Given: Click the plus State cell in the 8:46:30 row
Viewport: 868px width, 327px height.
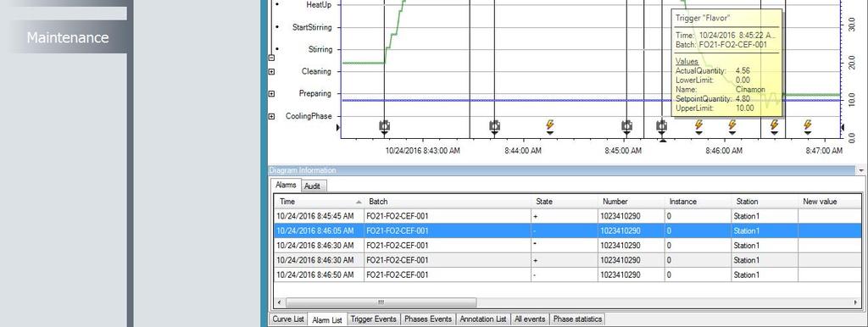Looking at the screenshot, I should [x=564, y=260].
